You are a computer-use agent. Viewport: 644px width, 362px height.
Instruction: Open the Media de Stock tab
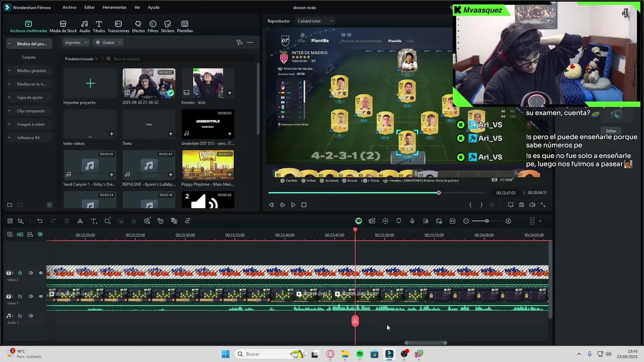coord(63,27)
